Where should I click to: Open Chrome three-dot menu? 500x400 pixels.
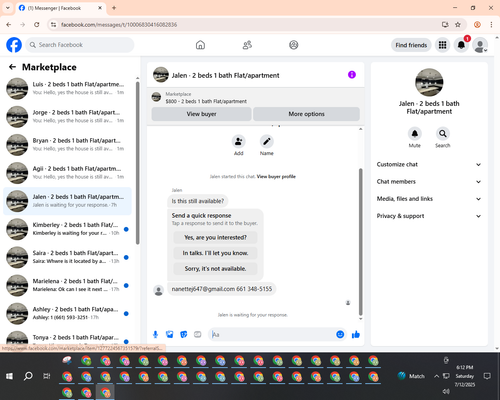point(491,25)
